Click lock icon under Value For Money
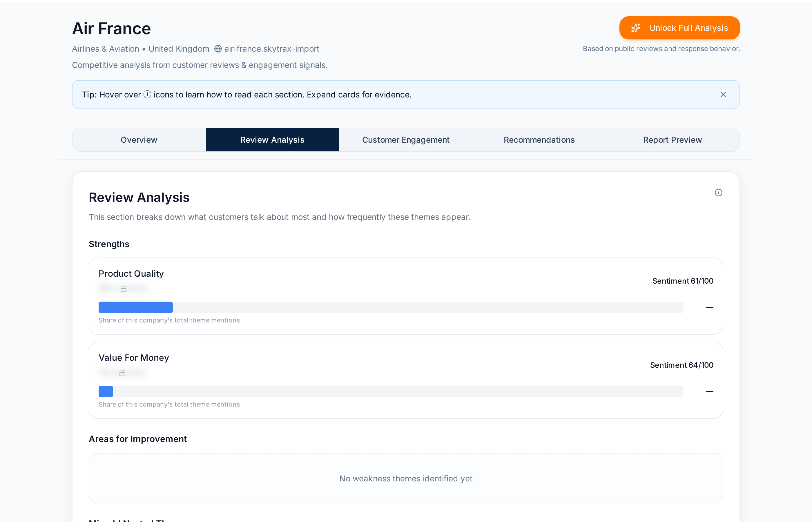 (x=122, y=373)
